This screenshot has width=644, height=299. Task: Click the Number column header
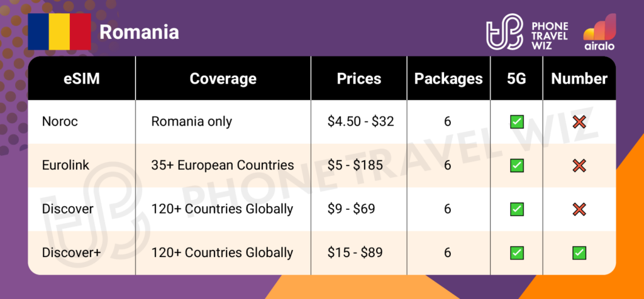(579, 79)
